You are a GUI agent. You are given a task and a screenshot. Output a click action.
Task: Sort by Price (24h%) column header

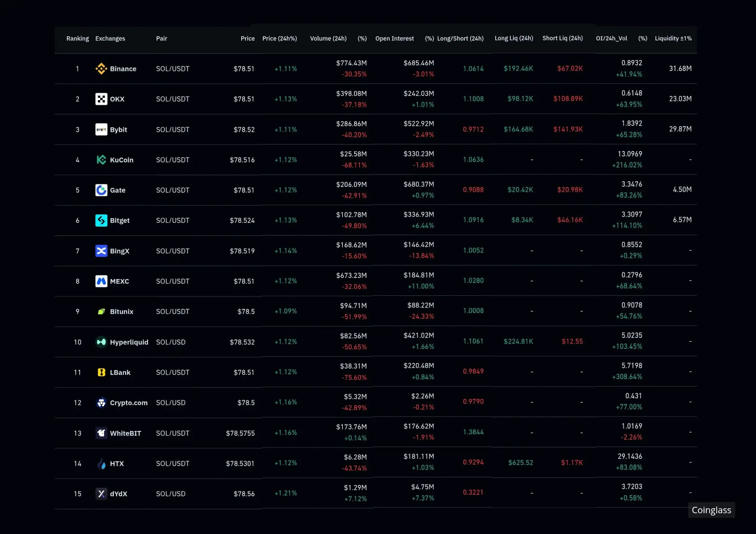click(x=280, y=39)
